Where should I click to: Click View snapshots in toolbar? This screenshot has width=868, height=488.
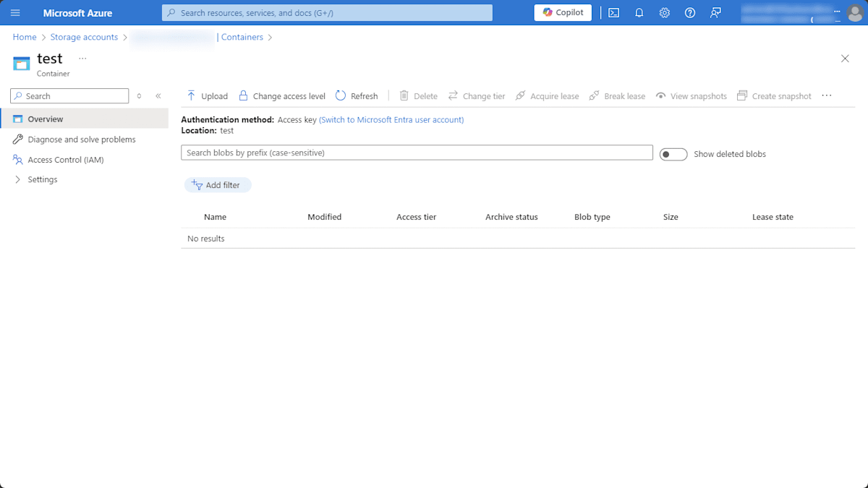(x=691, y=96)
